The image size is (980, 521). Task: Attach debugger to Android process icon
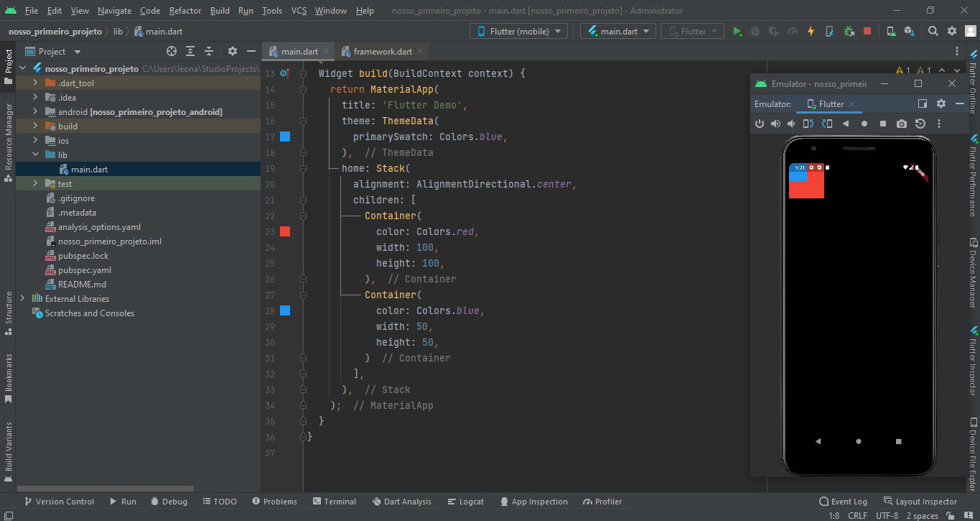(849, 31)
